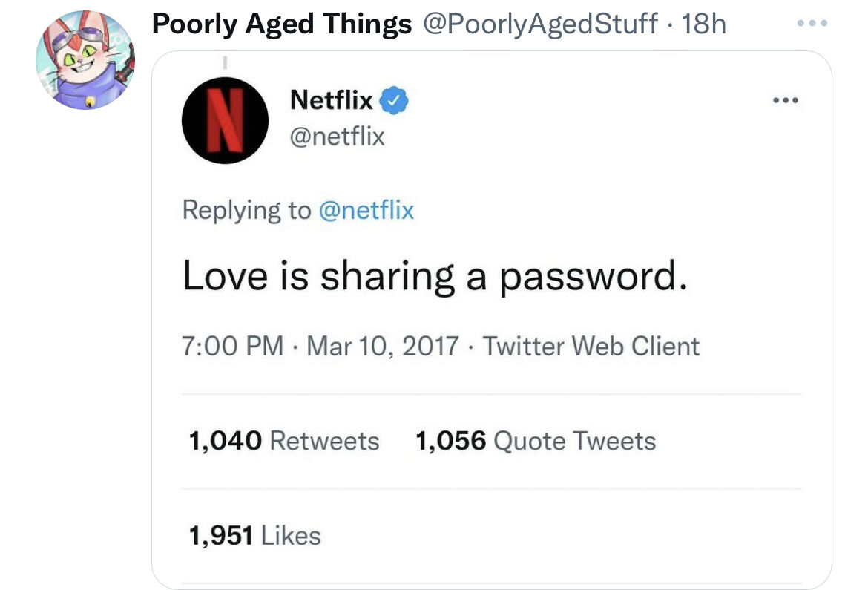This screenshot has width=868, height=590.
Task: Click the Twitter Web Client source label
Action: 591,346
